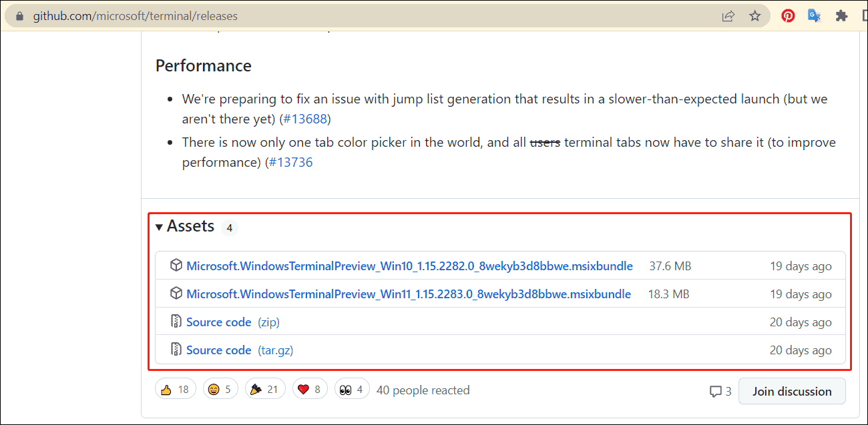Toggle the laugh emoji reaction

[220, 390]
